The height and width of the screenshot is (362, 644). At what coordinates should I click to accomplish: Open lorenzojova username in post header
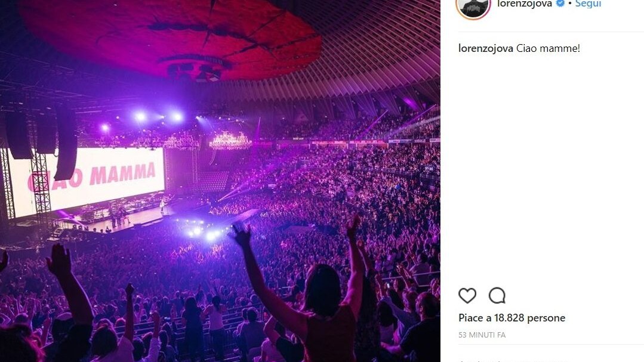click(x=524, y=4)
